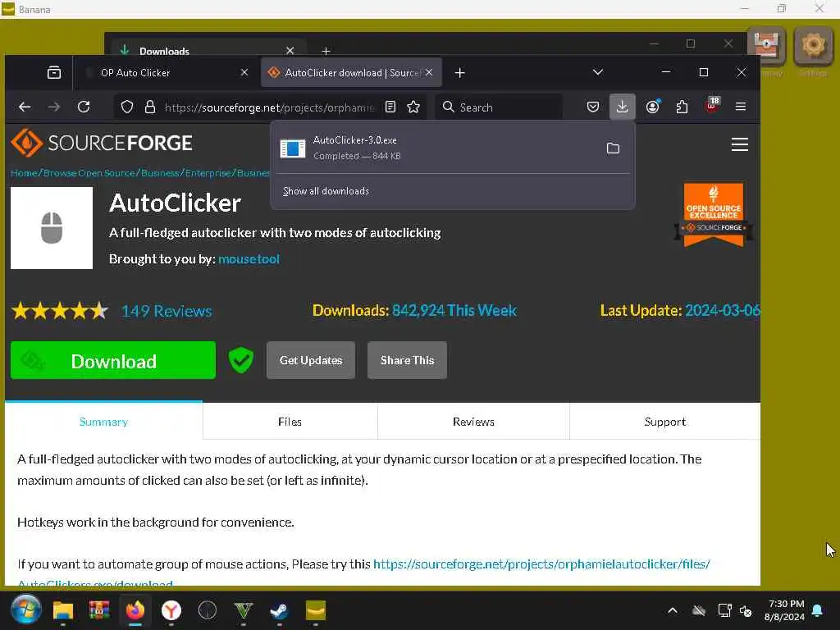Click 842,924 This Week downloads text

pos(454,311)
